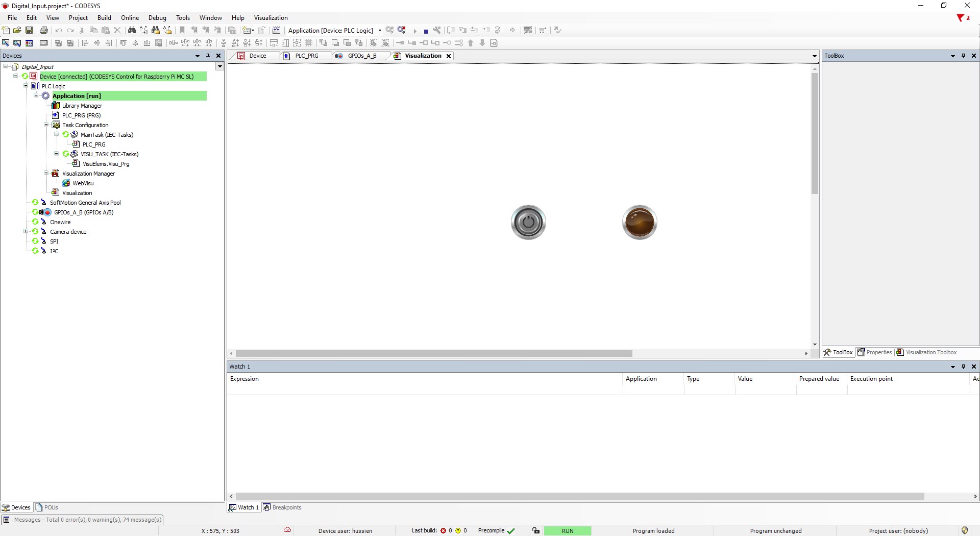The height and width of the screenshot is (536, 980).
Task: Expand the Camera device tree node
Action: point(26,232)
